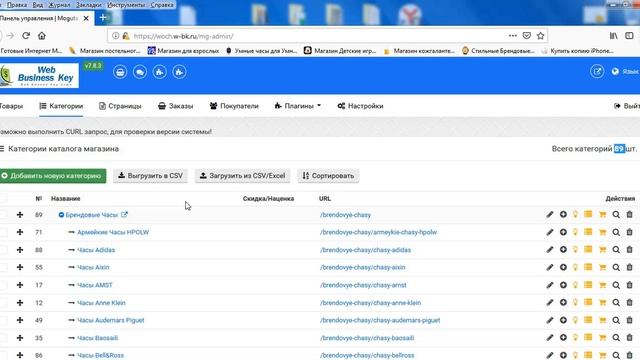Open the open-site icon in blue header
Screen dimensions: 640x360
(x=597, y=72)
